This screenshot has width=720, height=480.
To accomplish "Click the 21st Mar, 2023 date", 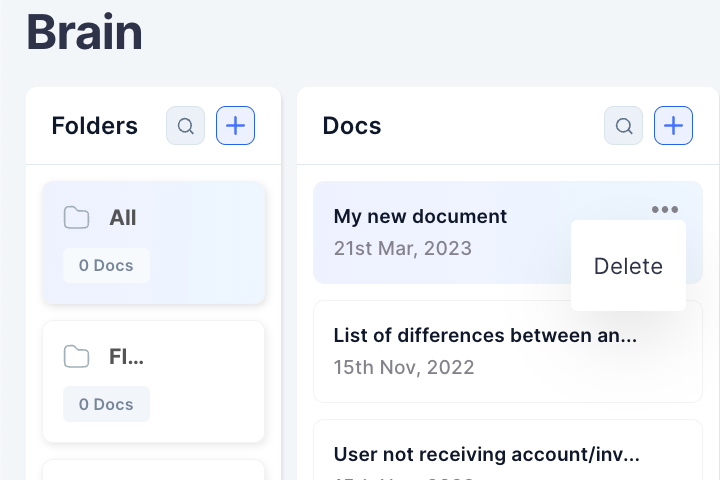I will pos(402,248).
